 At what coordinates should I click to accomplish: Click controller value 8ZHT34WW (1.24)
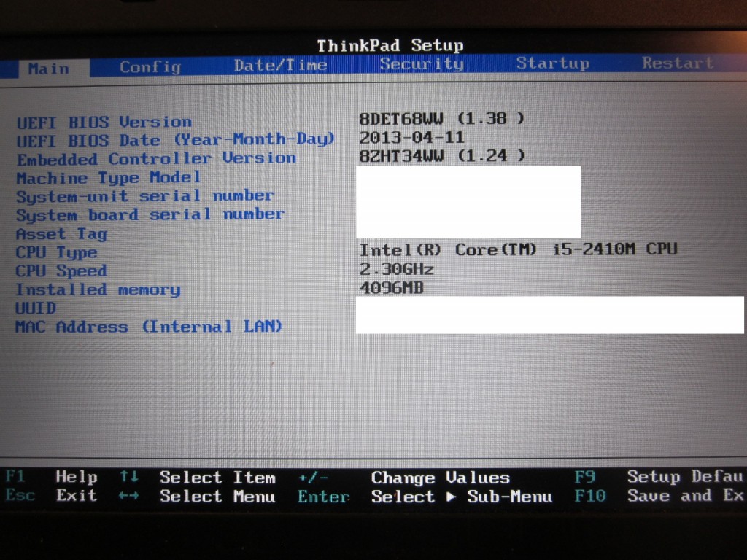442,156
